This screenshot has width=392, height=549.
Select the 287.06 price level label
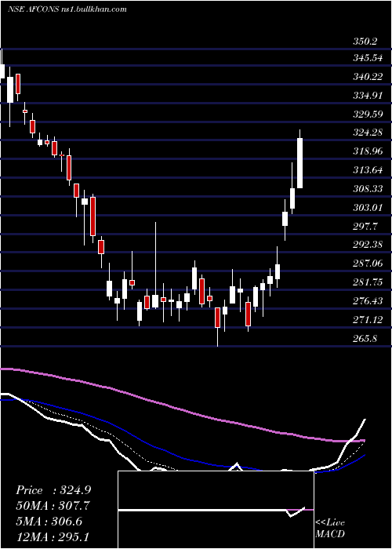tap(368, 264)
